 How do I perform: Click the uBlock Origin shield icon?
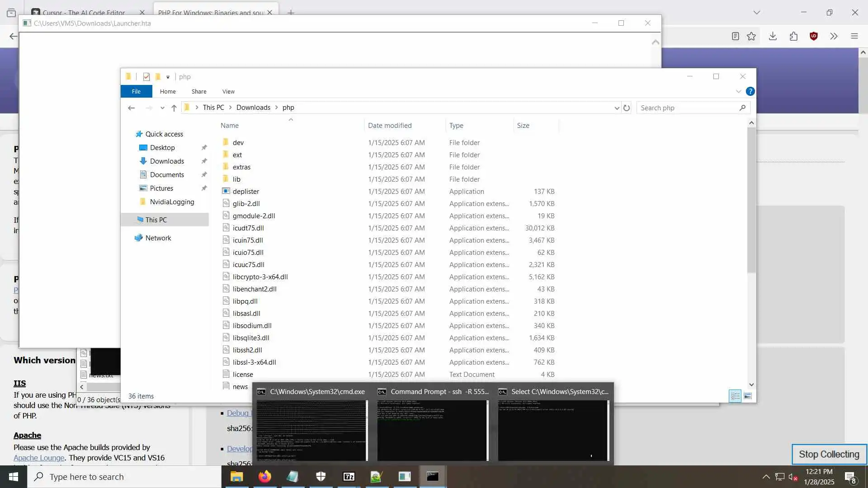[814, 36]
